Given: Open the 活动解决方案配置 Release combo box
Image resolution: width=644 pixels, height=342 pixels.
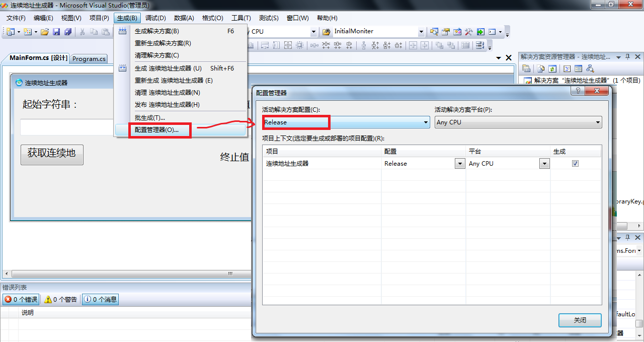Looking at the screenshot, I should (x=346, y=122).
